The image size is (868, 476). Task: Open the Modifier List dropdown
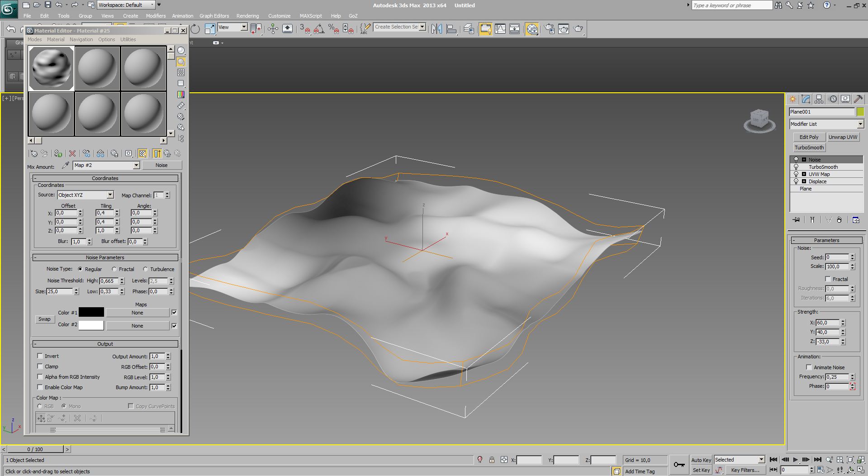click(x=860, y=124)
